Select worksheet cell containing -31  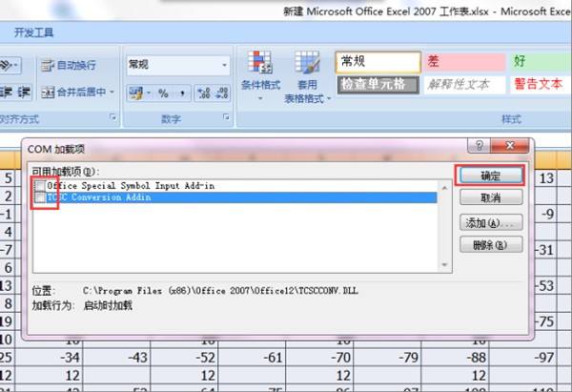click(x=545, y=250)
